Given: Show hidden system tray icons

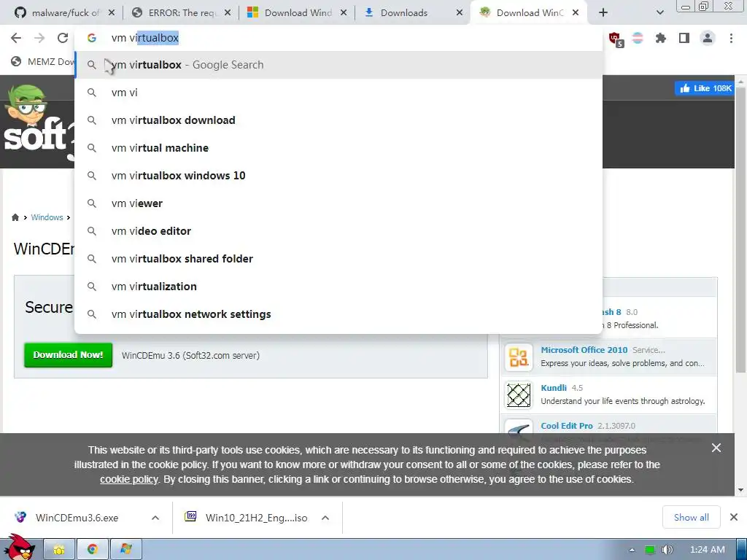Looking at the screenshot, I should point(632,550).
